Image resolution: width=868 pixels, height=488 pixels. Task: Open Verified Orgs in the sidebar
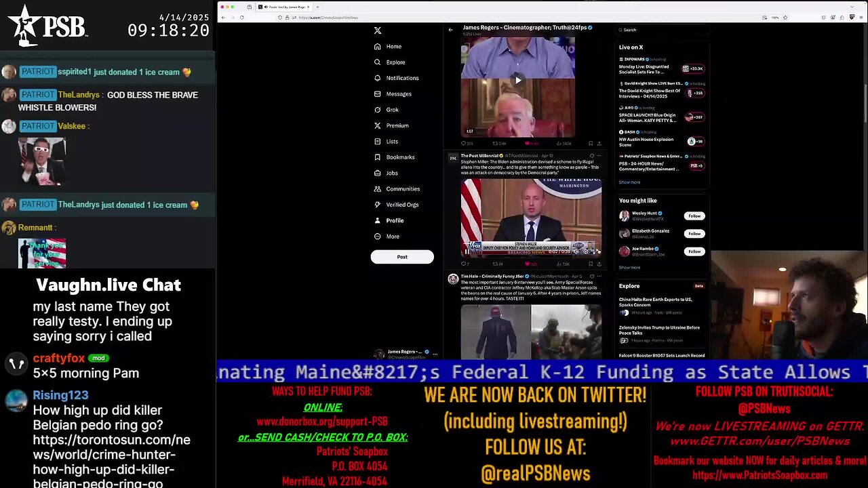pyautogui.click(x=396, y=205)
